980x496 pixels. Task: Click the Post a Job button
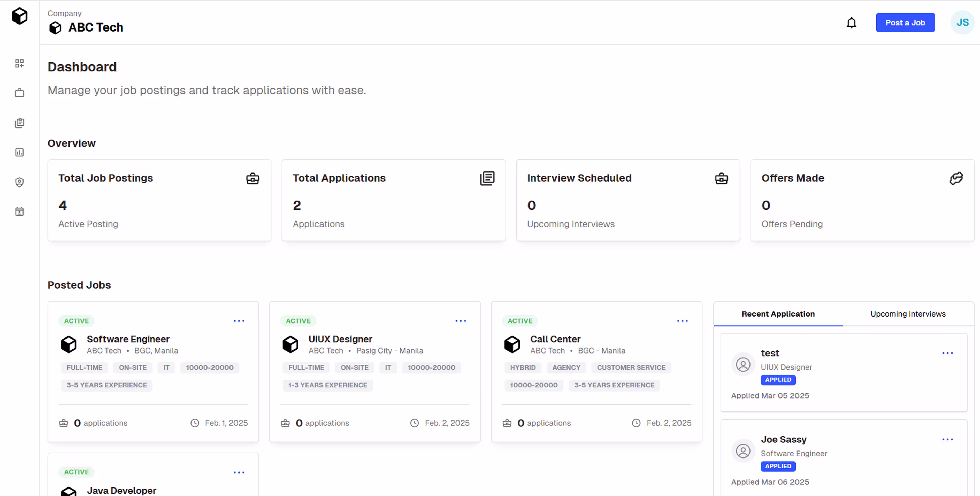point(905,22)
